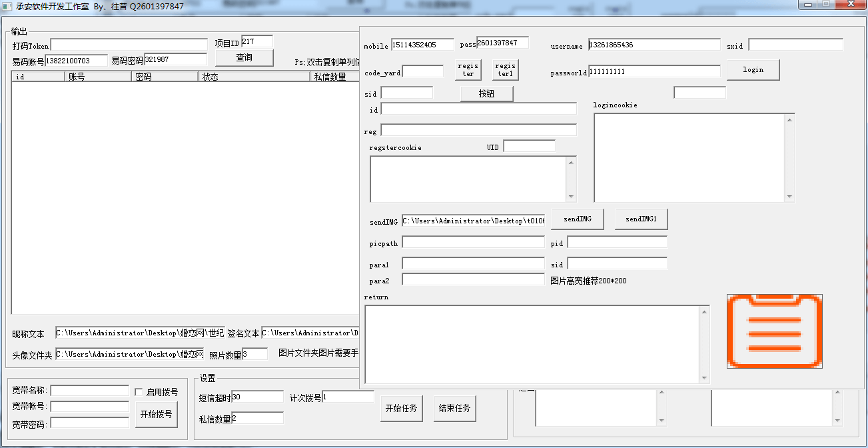The image size is (868, 448).
Task: Focus the 打码Token input field
Action: [x=129, y=45]
